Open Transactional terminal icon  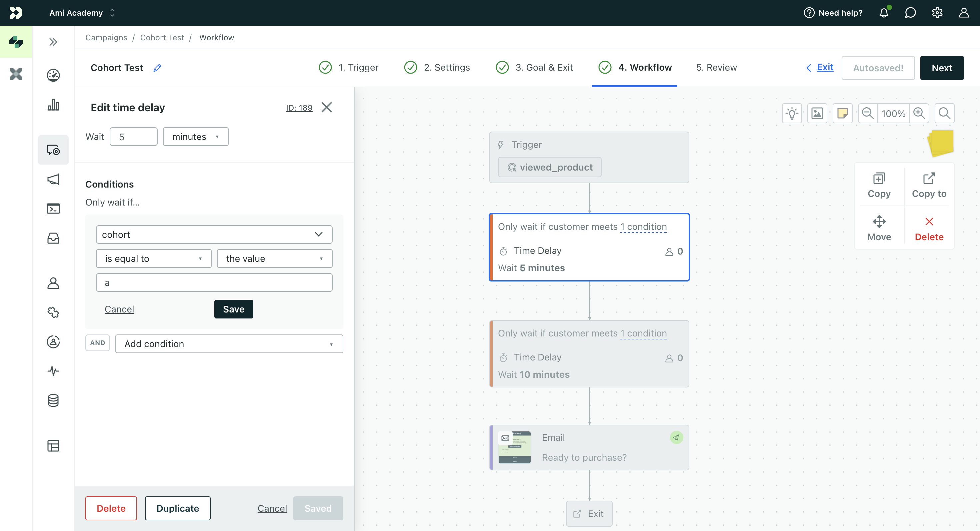tap(53, 209)
